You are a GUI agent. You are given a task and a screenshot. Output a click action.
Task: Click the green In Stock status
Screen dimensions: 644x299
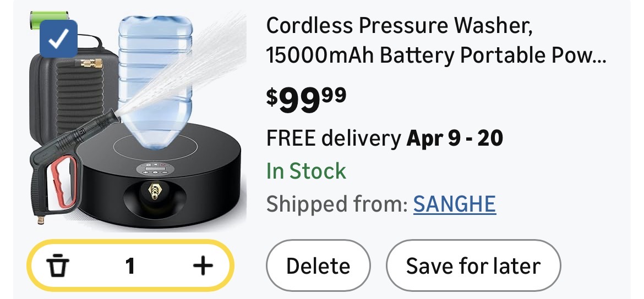306,171
